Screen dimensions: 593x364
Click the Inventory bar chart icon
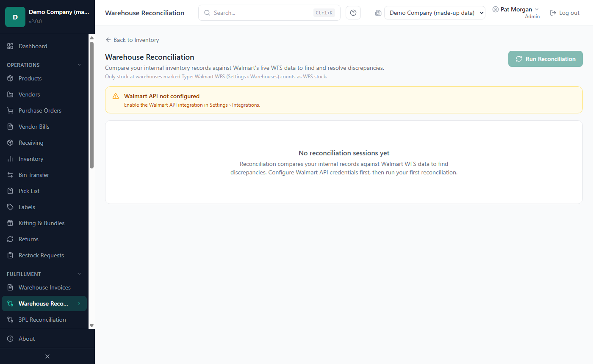pyautogui.click(x=10, y=159)
